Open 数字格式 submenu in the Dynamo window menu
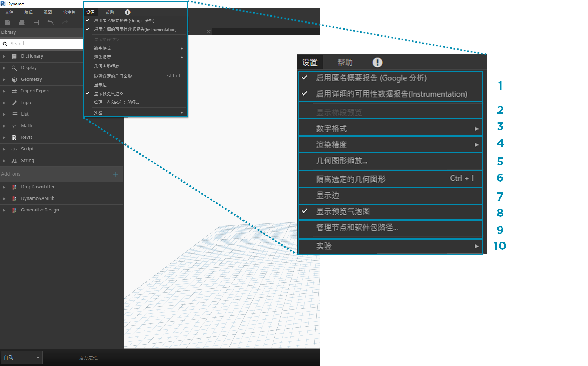Image resolution: width=588 pixels, height=366 pixels. coord(136,48)
